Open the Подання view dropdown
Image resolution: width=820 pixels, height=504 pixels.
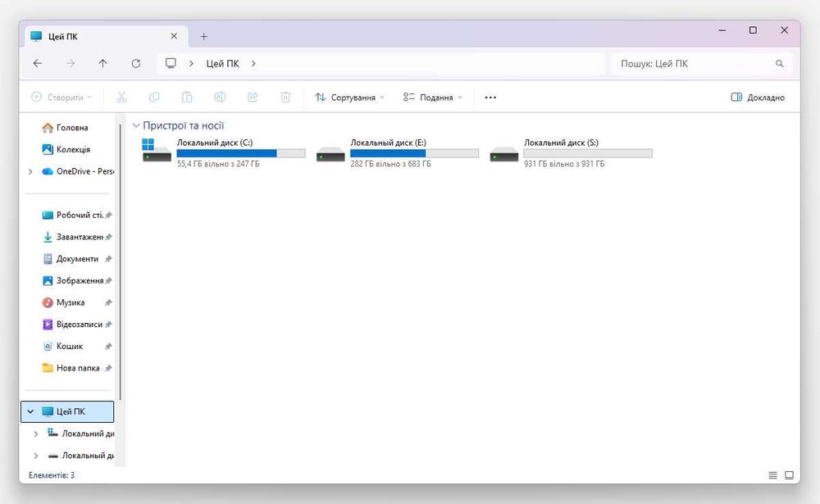[433, 98]
